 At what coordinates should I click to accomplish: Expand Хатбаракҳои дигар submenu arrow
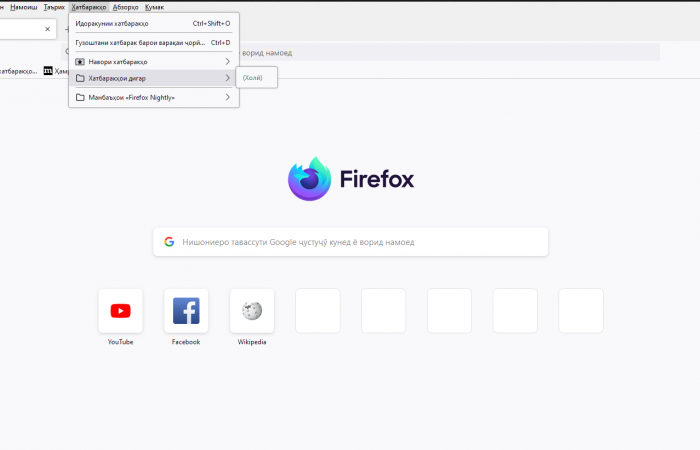227,78
